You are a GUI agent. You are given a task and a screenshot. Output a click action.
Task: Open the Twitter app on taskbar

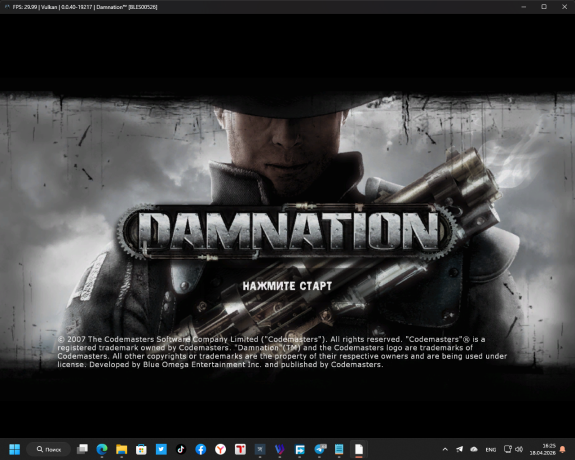[x=161, y=449]
